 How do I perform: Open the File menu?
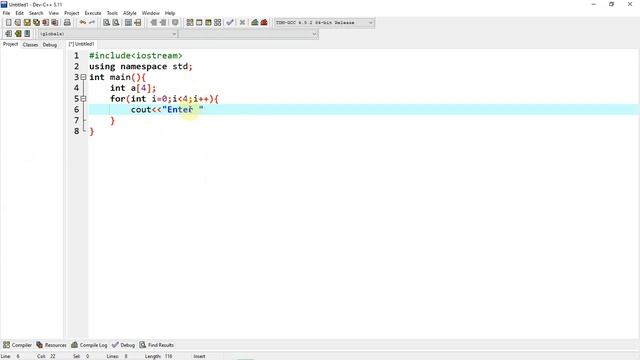(x=7, y=13)
